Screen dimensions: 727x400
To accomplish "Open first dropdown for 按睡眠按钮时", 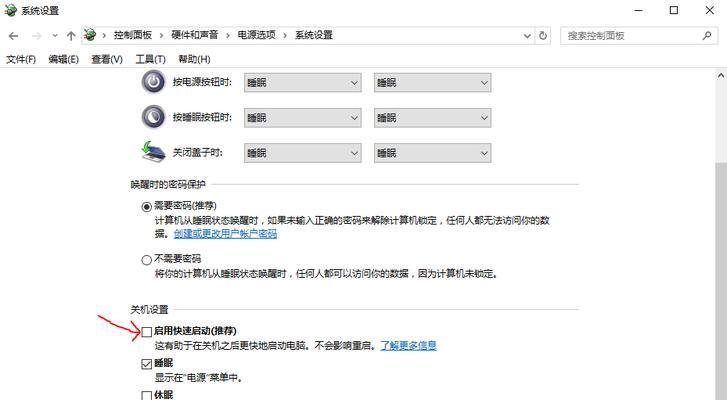I will (x=303, y=118).
